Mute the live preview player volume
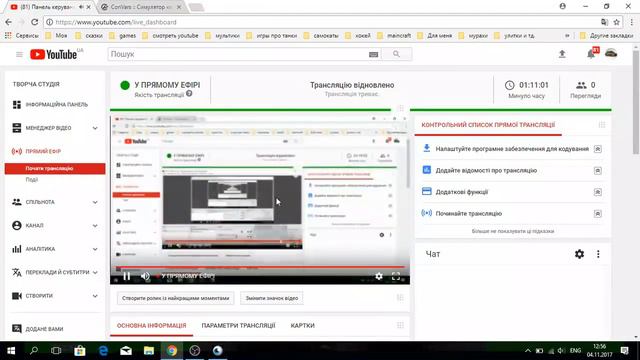 tap(145, 276)
